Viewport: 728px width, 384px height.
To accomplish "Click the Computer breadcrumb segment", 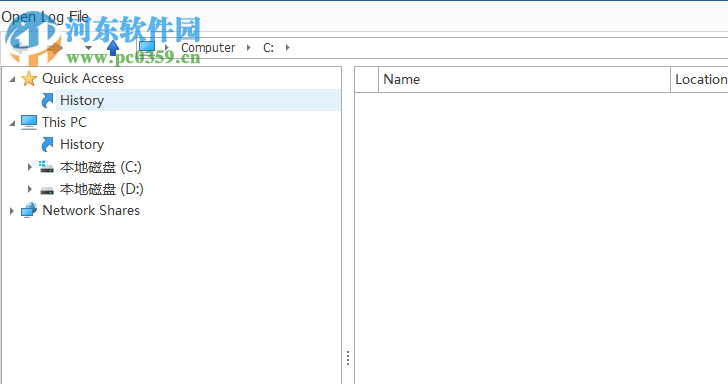I will tap(208, 47).
